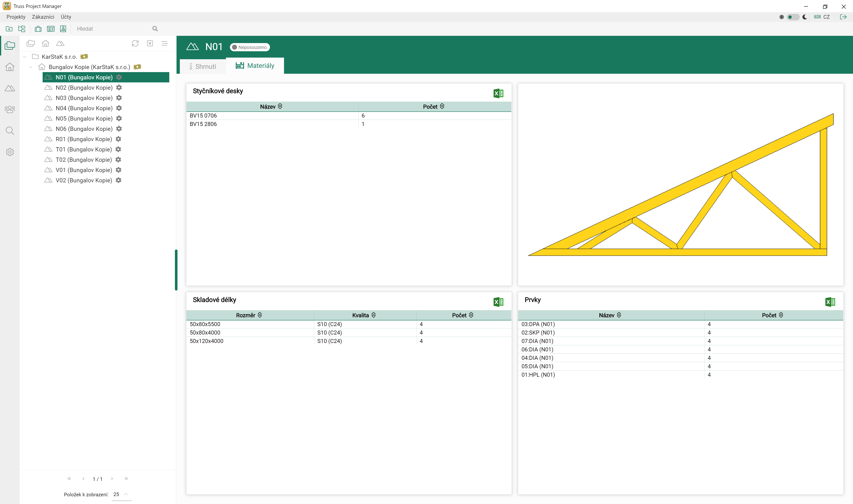This screenshot has height=504, width=853.
Task: Click the folders filter icon above the tree
Action: pyautogui.click(x=31, y=43)
